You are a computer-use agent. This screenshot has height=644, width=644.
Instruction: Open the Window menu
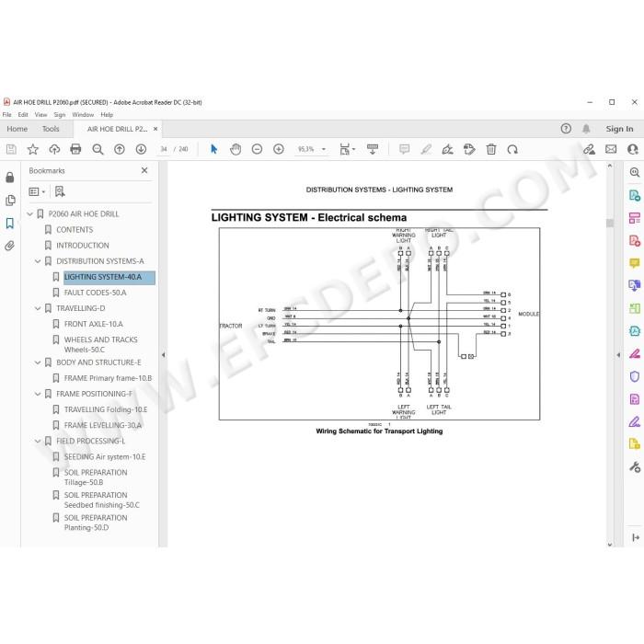83,115
